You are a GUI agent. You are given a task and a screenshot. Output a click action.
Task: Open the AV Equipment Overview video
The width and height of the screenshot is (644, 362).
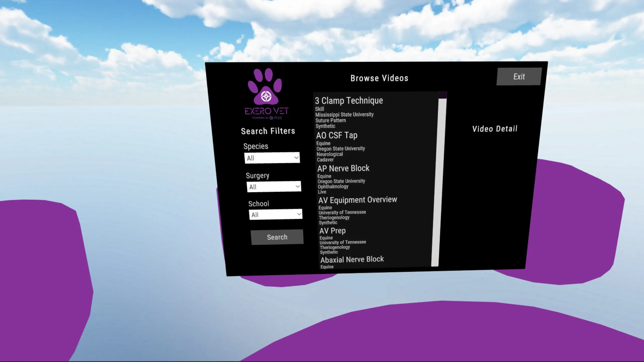pos(357,200)
